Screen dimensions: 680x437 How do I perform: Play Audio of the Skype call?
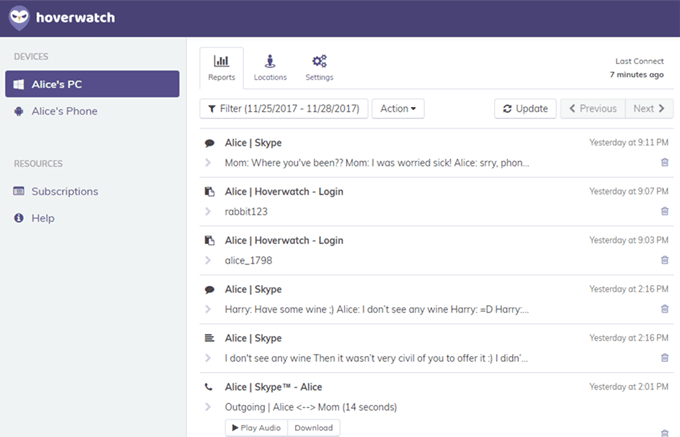pyautogui.click(x=256, y=428)
